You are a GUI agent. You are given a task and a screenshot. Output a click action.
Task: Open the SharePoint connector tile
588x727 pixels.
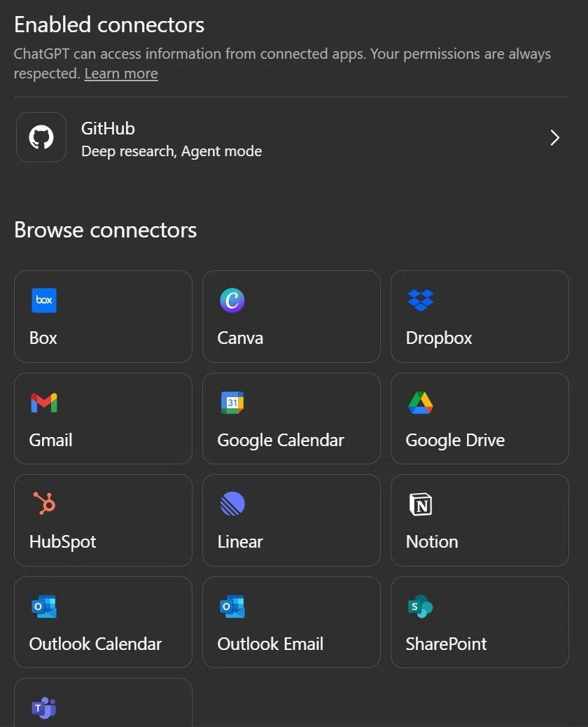[x=479, y=622]
